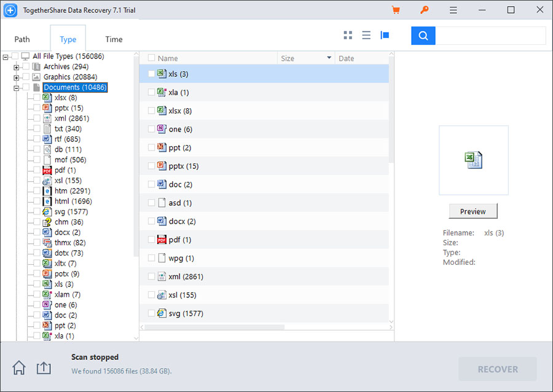Select the mof (506) tree item
The height and width of the screenshot is (392, 553).
click(70, 160)
